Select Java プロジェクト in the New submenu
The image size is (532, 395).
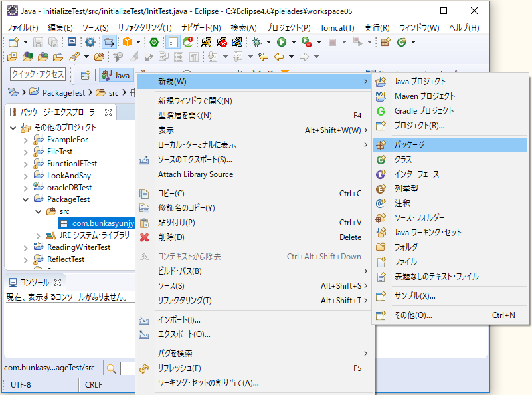(450, 82)
